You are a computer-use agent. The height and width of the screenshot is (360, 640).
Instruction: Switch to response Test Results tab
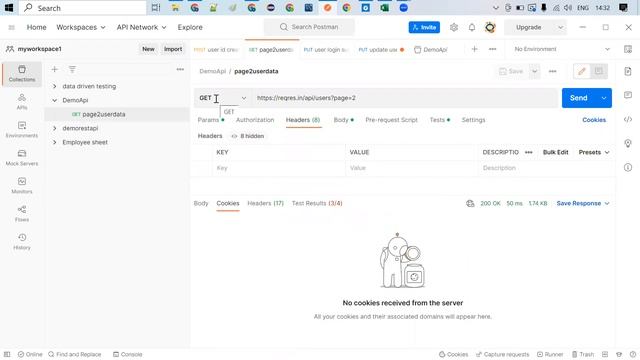click(x=317, y=203)
